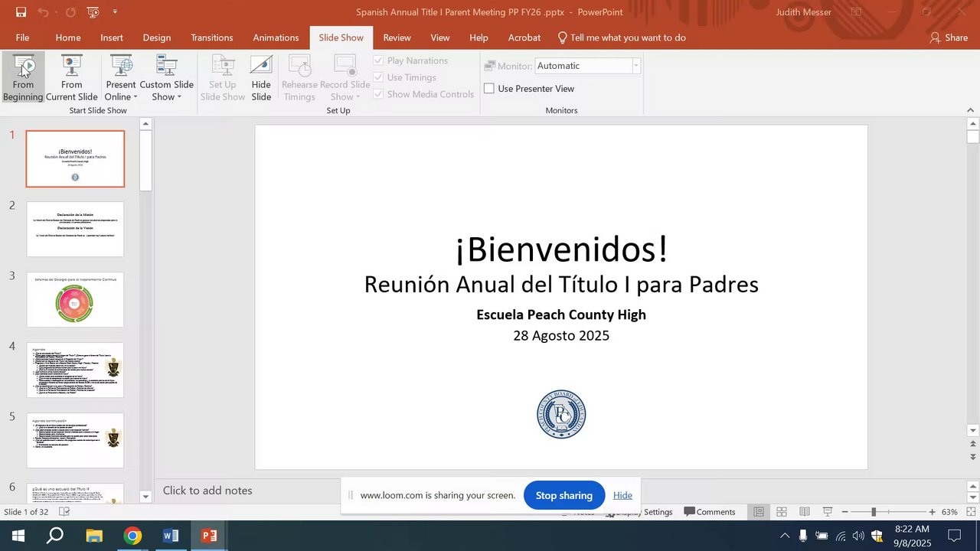Viewport: 980px width, 551px height.
Task: Save the presentation using the quick access icon
Action: (21, 12)
